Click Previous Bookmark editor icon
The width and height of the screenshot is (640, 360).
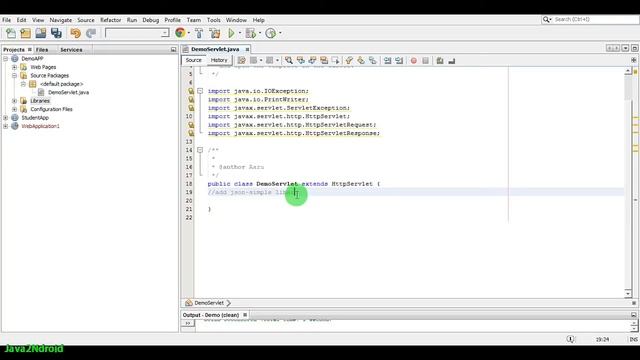[349, 60]
